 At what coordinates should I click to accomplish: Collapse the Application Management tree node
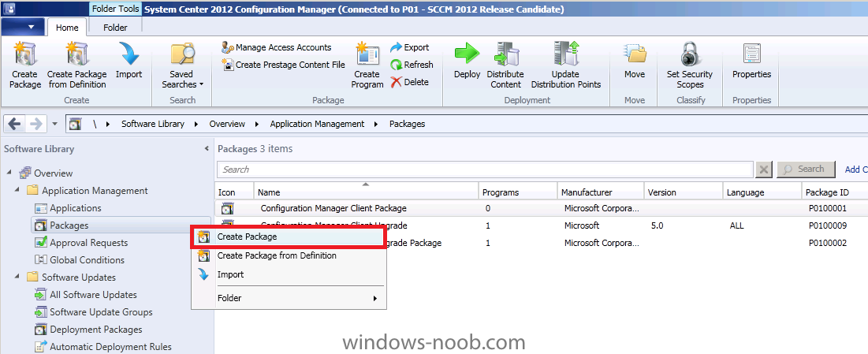17,190
